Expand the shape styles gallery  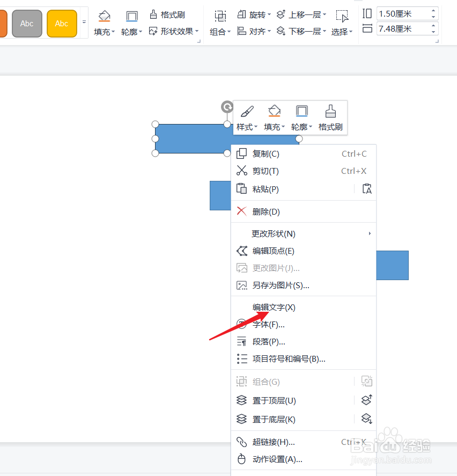click(x=84, y=22)
